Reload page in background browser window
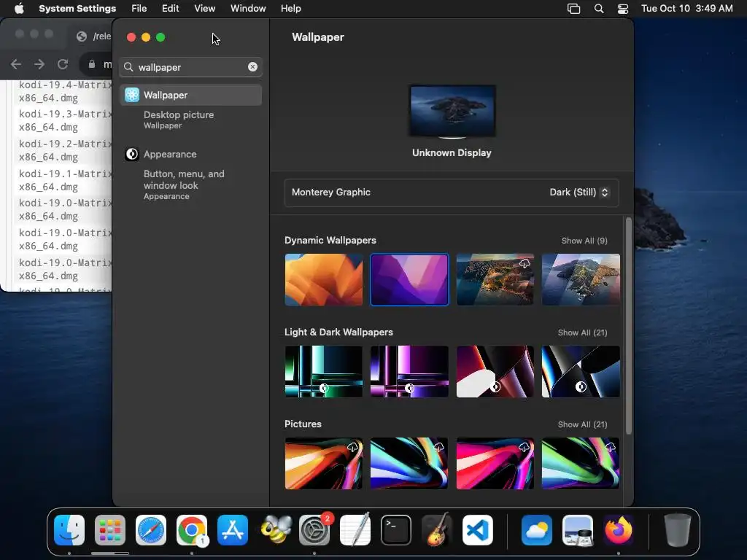 pos(63,64)
